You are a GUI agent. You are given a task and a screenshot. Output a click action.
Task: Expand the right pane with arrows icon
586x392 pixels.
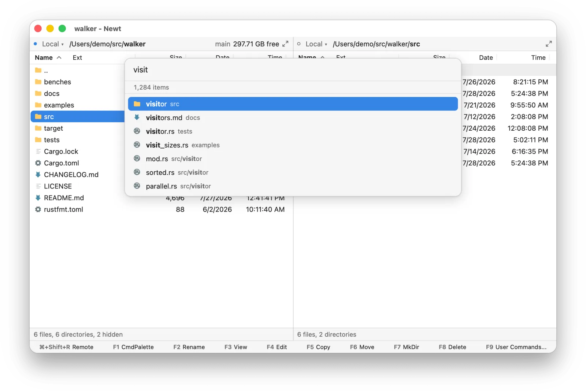(549, 44)
